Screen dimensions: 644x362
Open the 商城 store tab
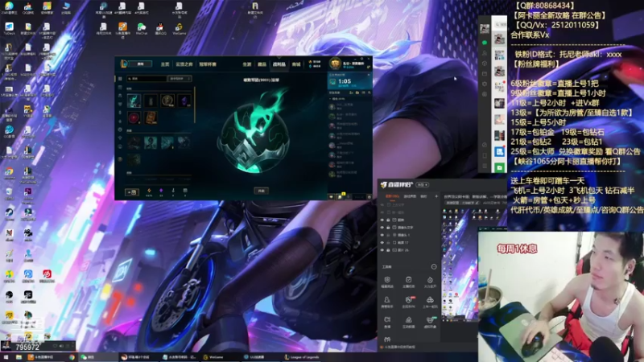295,64
